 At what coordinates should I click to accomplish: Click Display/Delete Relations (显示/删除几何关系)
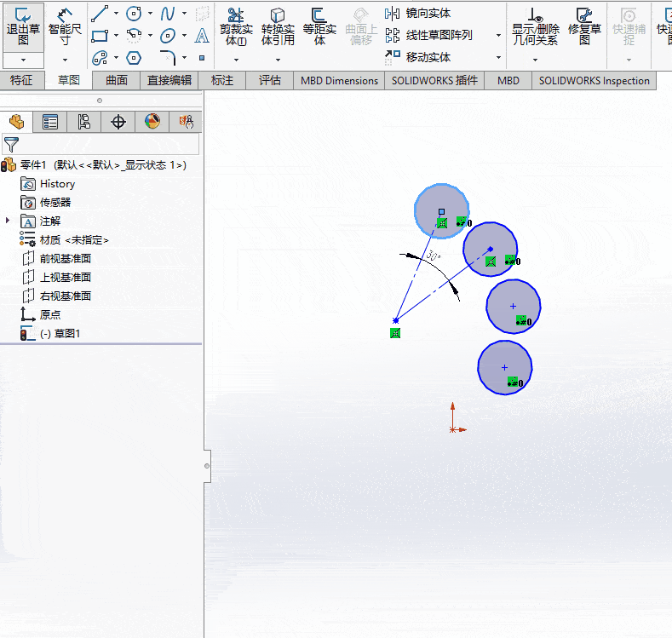pos(535,27)
